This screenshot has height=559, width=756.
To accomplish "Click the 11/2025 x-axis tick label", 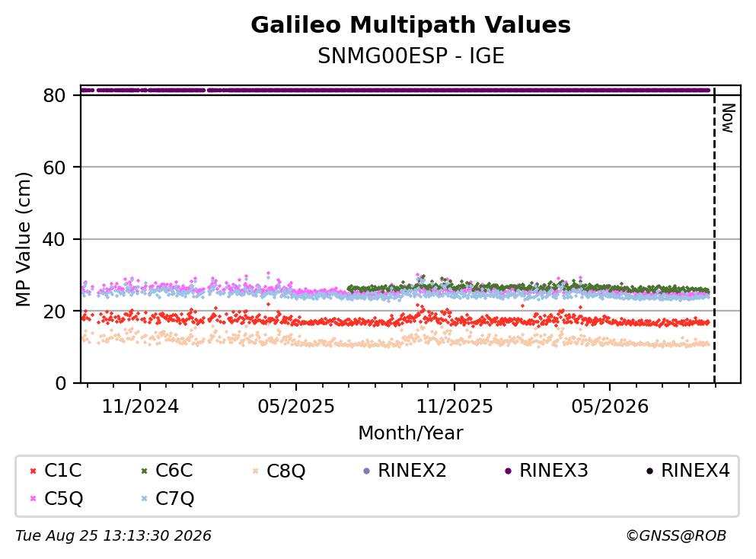I will tap(455, 407).
